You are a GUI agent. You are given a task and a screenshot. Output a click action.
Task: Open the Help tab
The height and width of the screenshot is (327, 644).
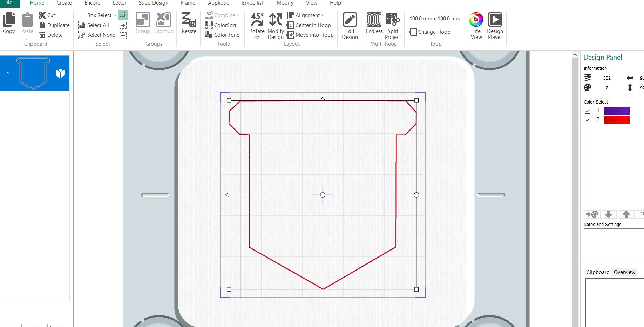[335, 3]
